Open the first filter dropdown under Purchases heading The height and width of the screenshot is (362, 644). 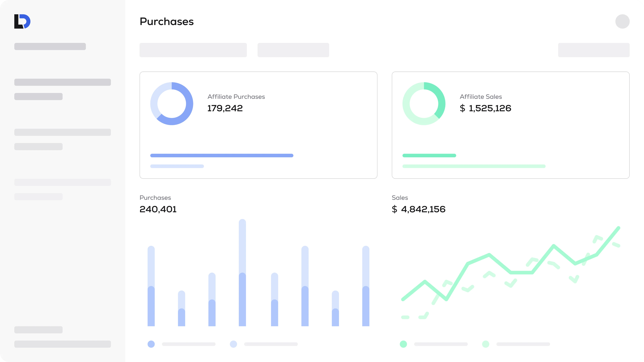(x=193, y=50)
